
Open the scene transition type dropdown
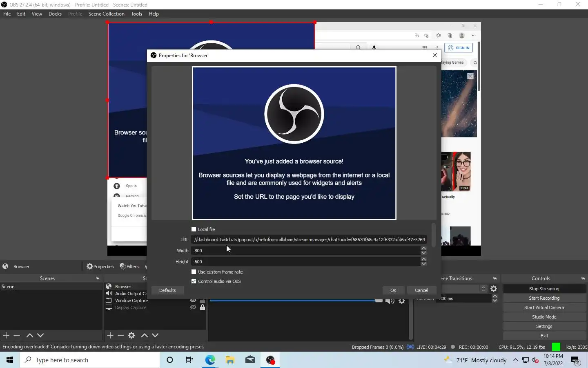483,289
